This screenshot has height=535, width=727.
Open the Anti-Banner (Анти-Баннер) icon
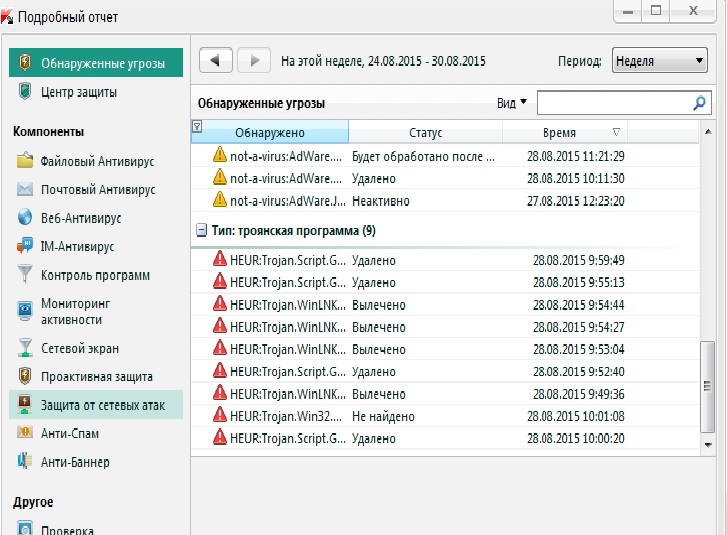(25, 462)
